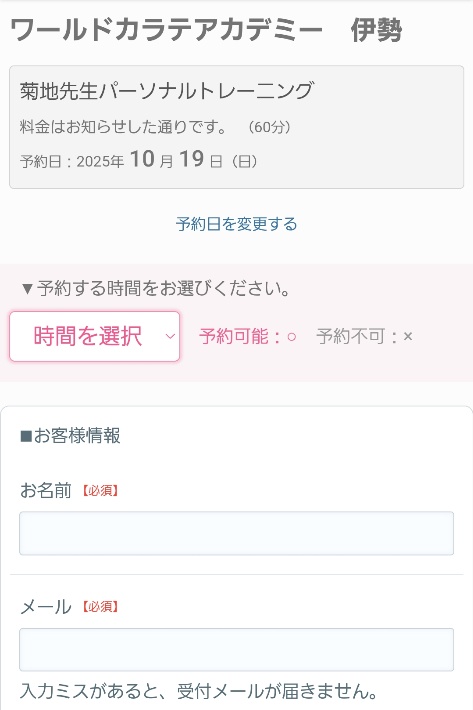This screenshot has width=473, height=710.
Task: Click the 【必須】 badge next to お名前
Action: 100,491
